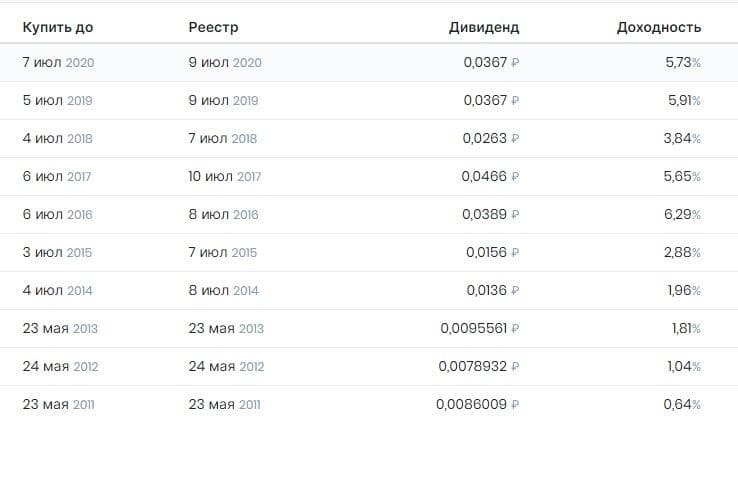Click the 'Купить до' column header
Viewport: 738px width, 481px height.
tap(56, 27)
